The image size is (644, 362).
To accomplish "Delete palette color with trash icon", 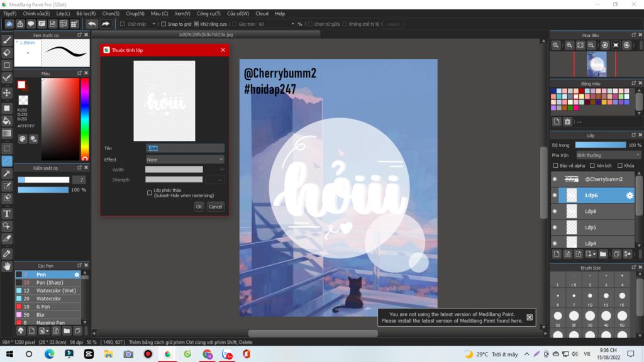I will click(x=567, y=121).
